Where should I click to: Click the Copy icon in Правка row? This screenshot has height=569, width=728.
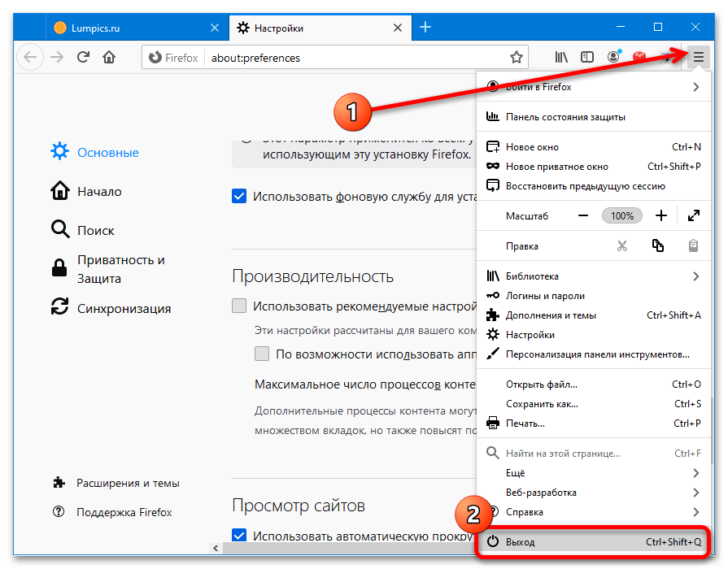(x=658, y=245)
